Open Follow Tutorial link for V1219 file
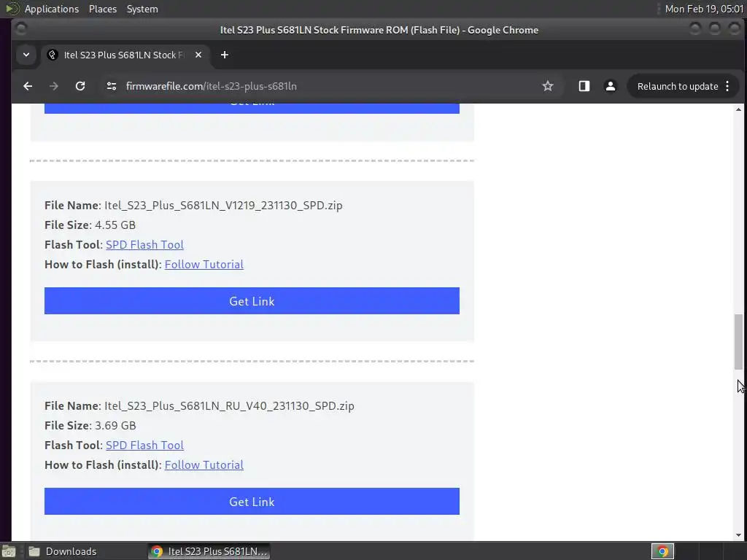The width and height of the screenshot is (747, 560). [204, 264]
